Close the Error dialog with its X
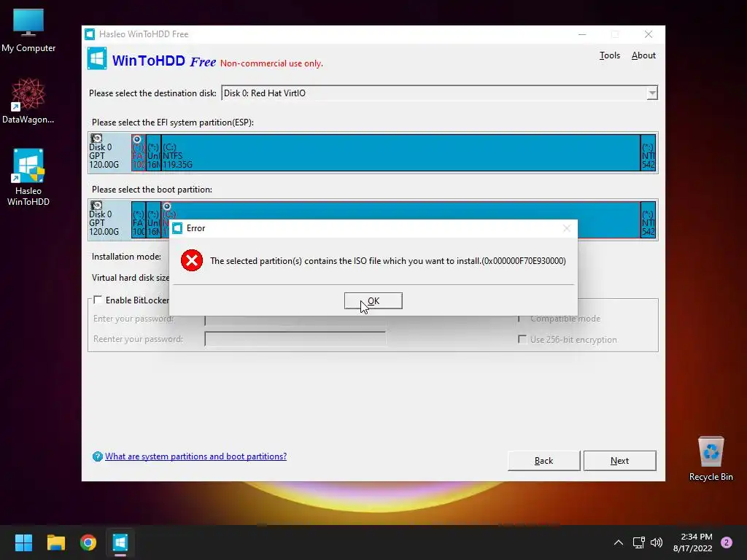 point(566,228)
